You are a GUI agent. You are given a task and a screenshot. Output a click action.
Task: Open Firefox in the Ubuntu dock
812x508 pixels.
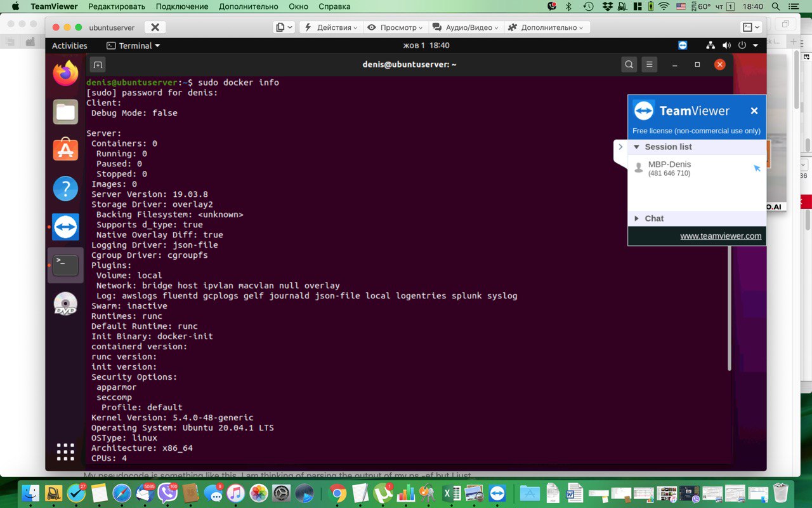(x=65, y=73)
